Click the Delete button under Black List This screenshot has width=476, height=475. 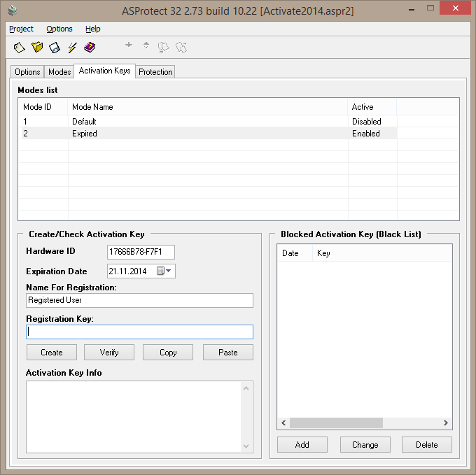point(427,445)
